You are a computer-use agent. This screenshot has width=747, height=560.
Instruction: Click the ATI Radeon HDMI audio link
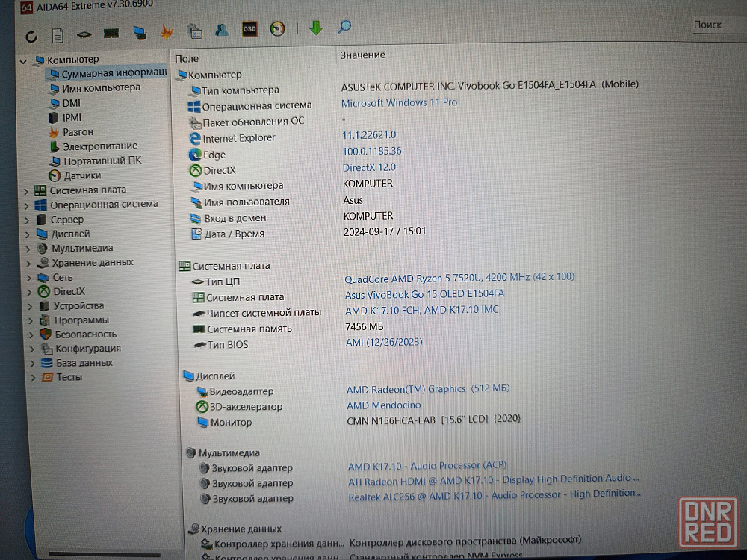(x=493, y=480)
